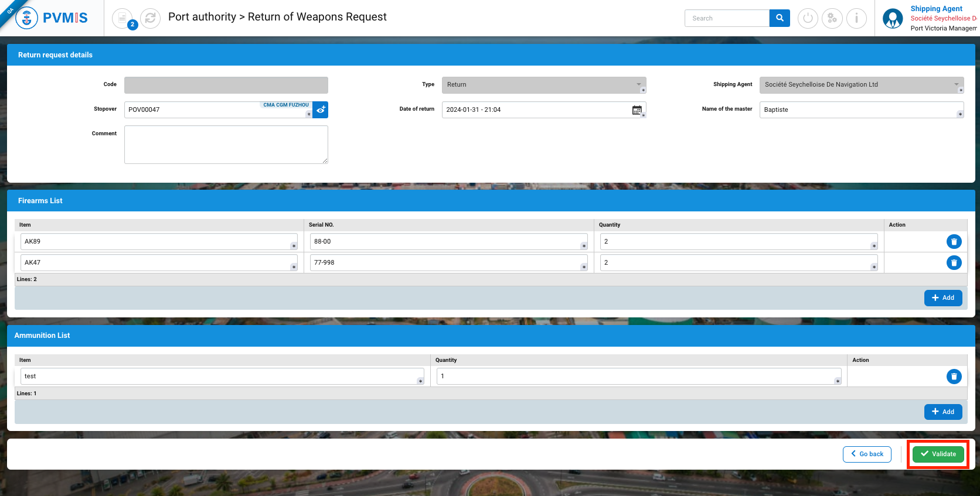Screen dimensions: 980x496
Task: Click the Go back button
Action: click(867, 454)
